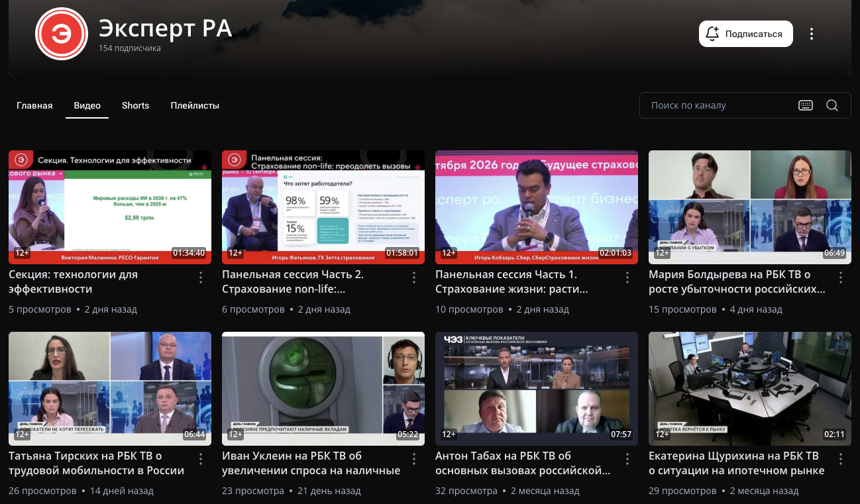The width and height of the screenshot is (860, 504).
Task: Open channel options three-dot menu beside Подписаться
Action: pyautogui.click(x=812, y=34)
